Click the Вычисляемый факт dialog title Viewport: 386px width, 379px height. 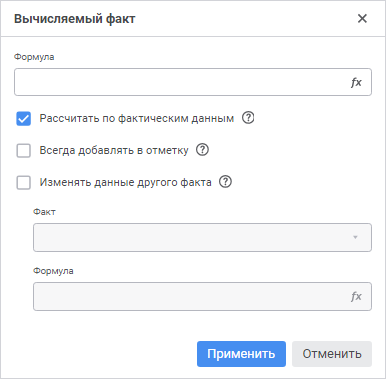point(75,19)
